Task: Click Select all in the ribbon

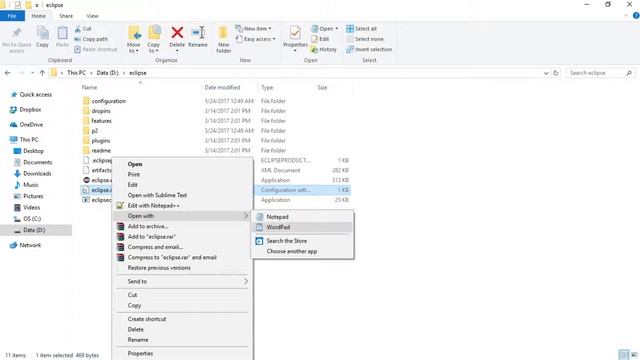Action: pos(362,29)
